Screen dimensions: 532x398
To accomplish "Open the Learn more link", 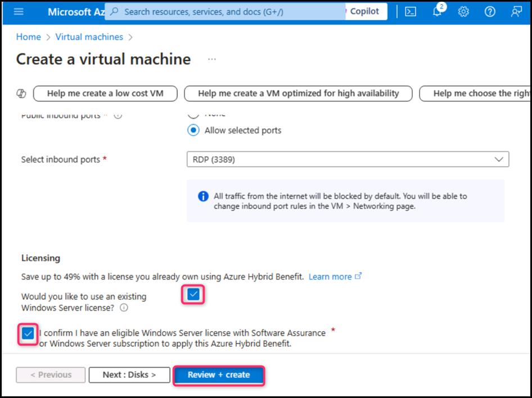I will [x=330, y=277].
